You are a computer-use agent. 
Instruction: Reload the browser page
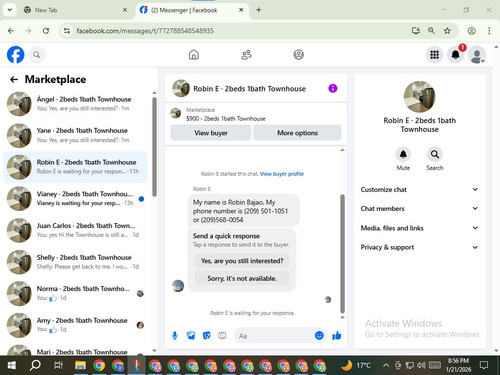46,31
